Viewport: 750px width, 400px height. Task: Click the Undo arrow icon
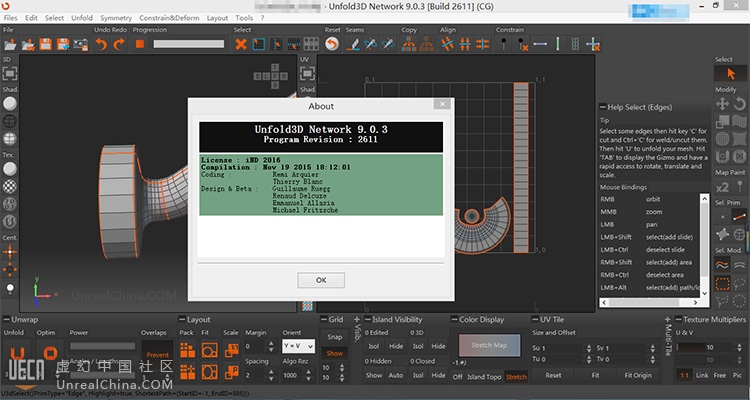pyautogui.click(x=101, y=44)
